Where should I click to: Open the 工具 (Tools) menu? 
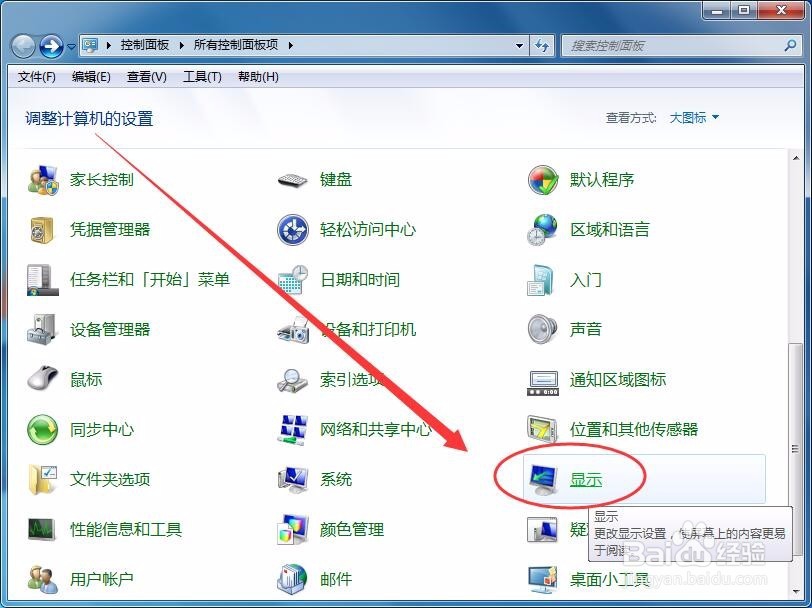202,77
